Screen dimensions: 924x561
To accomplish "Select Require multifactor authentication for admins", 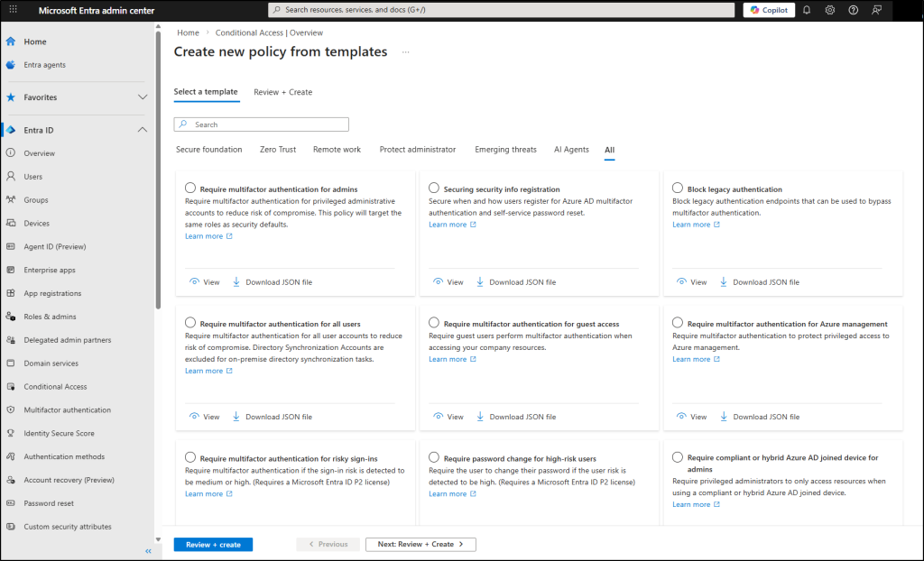I will tap(190, 189).
